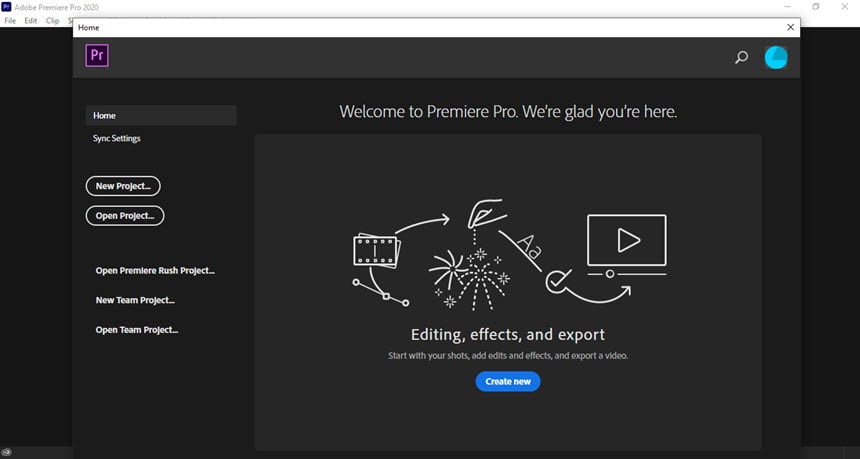Screen dimensions: 860x459
Task: Close the Adobe Premiere Pro main window
Action: pyautogui.click(x=845, y=7)
